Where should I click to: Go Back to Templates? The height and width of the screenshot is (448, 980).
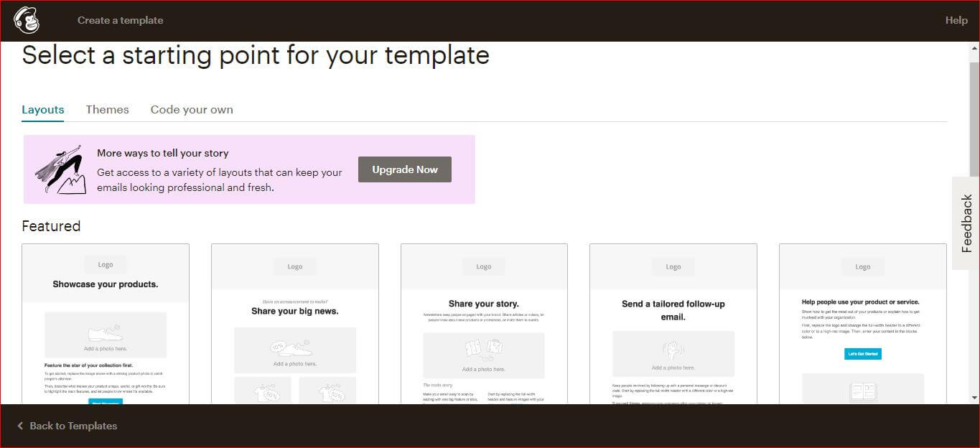pyautogui.click(x=73, y=426)
